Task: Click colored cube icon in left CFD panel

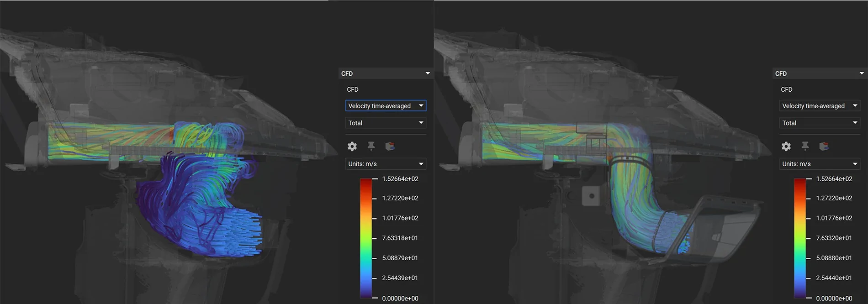Action: click(390, 146)
